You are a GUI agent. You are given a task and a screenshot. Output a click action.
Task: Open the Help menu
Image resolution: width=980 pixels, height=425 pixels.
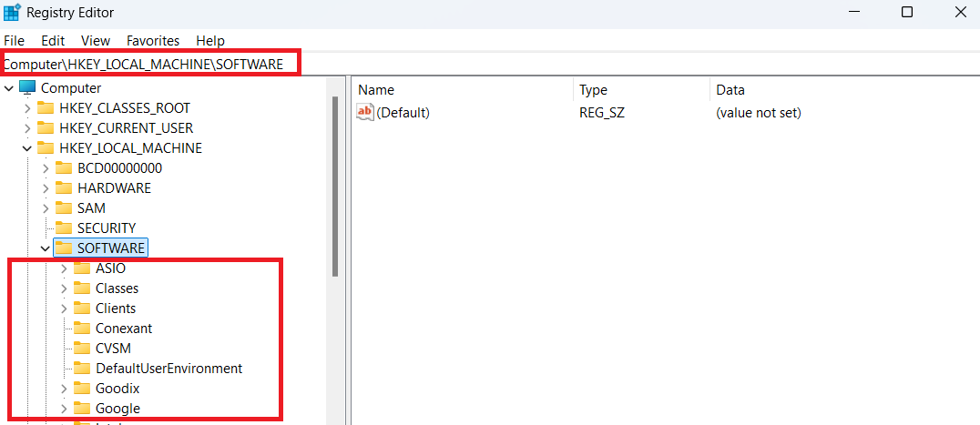click(x=210, y=41)
